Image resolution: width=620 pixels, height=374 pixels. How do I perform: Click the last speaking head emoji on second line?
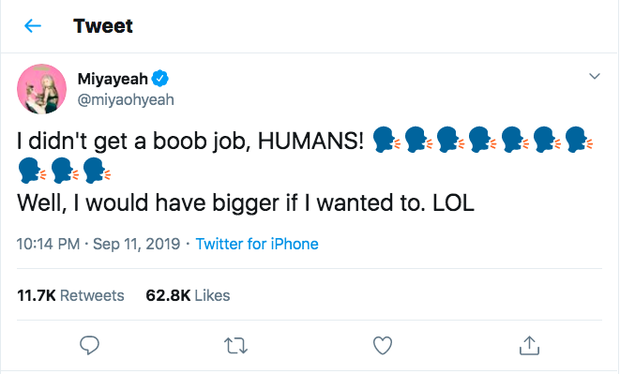point(97,170)
